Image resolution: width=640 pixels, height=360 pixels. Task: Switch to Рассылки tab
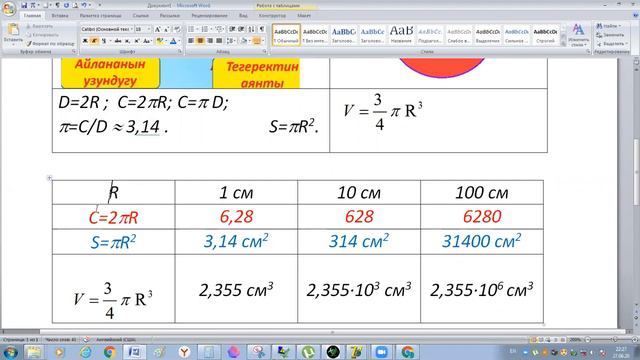[x=169, y=16]
